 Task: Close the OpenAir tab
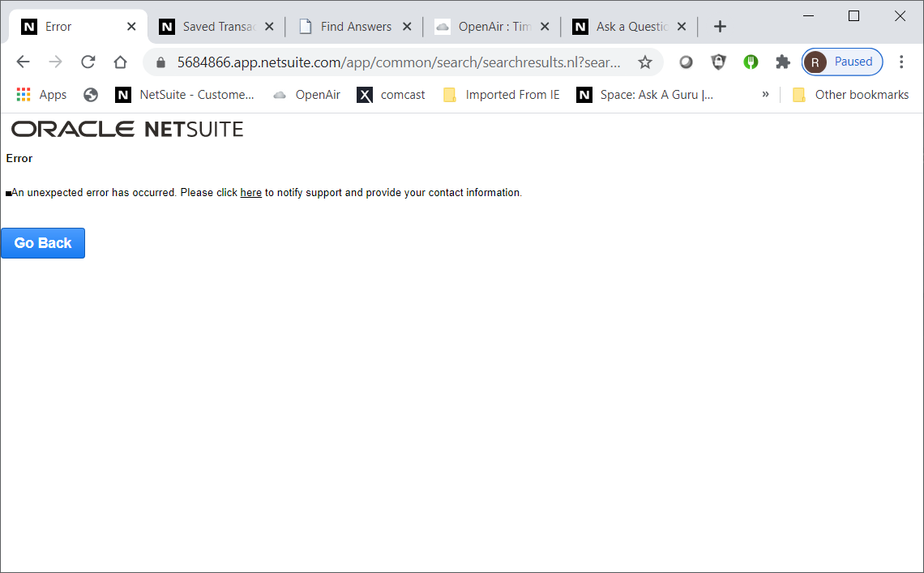click(x=545, y=27)
